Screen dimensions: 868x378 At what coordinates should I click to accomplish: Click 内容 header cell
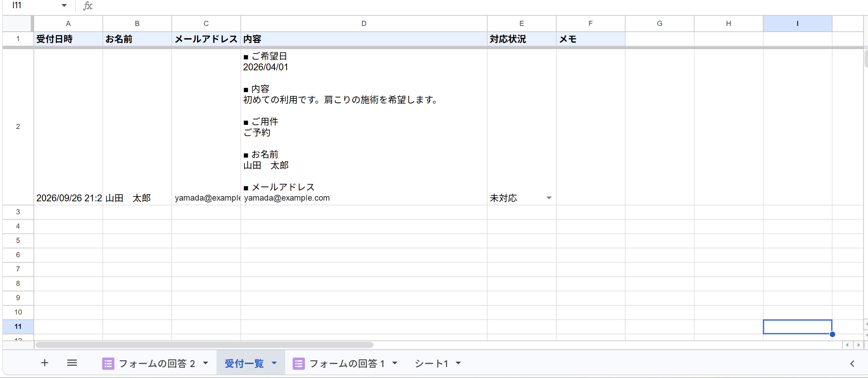click(364, 39)
